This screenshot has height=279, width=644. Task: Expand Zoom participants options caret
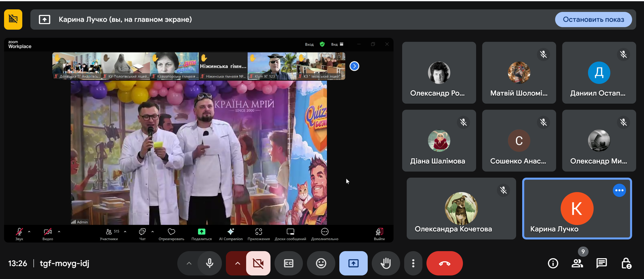[x=125, y=232]
